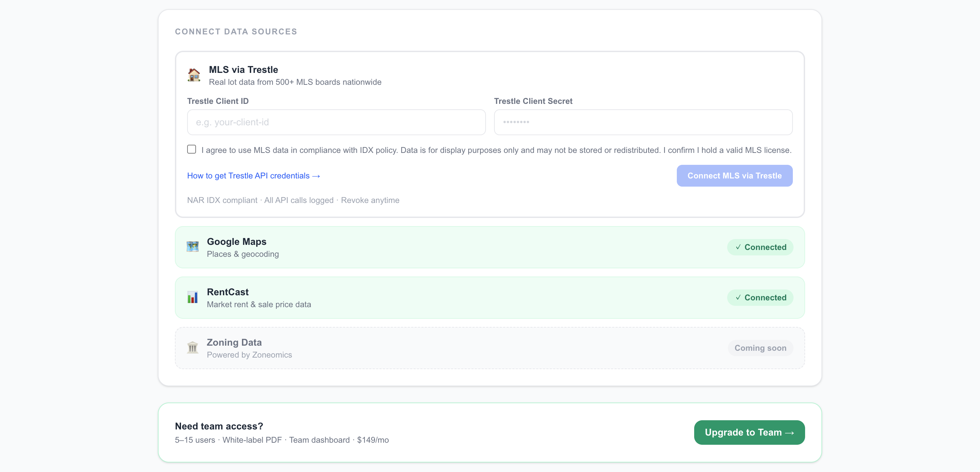980x472 pixels.
Task: Click the Powered by Zoneomics subtitle
Action: pyautogui.click(x=249, y=355)
